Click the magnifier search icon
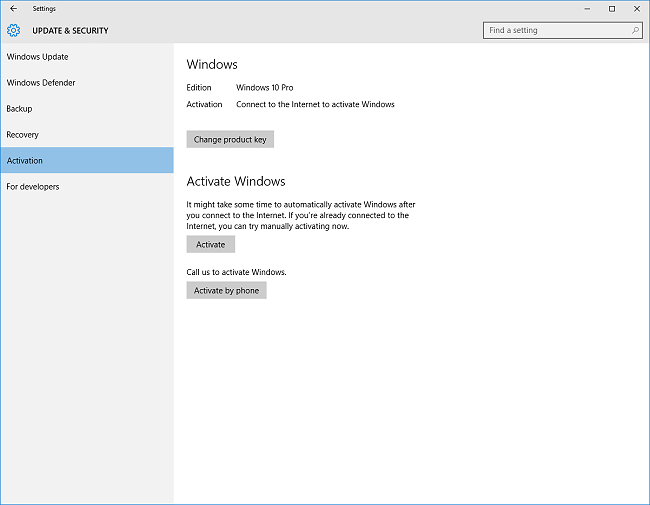Image resolution: width=650 pixels, height=505 pixels. click(x=635, y=30)
